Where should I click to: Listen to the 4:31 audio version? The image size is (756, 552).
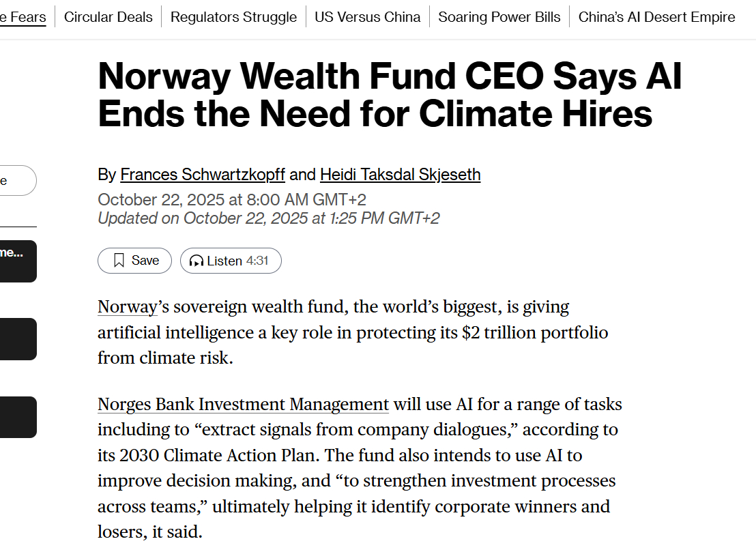click(231, 261)
